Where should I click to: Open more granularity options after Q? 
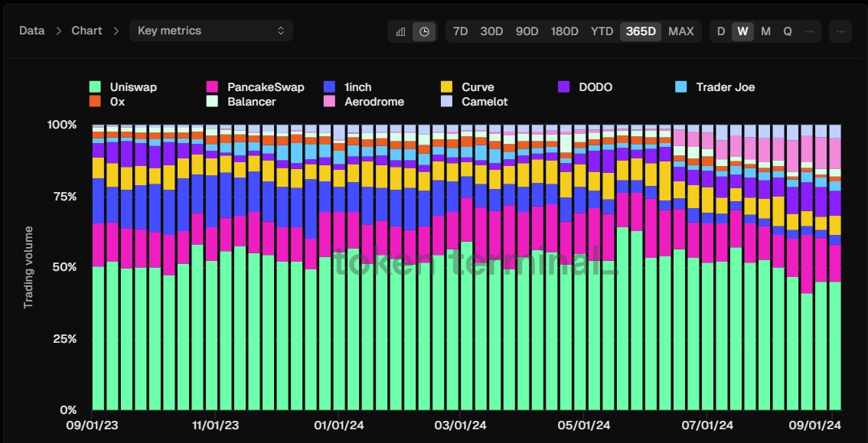tap(809, 31)
